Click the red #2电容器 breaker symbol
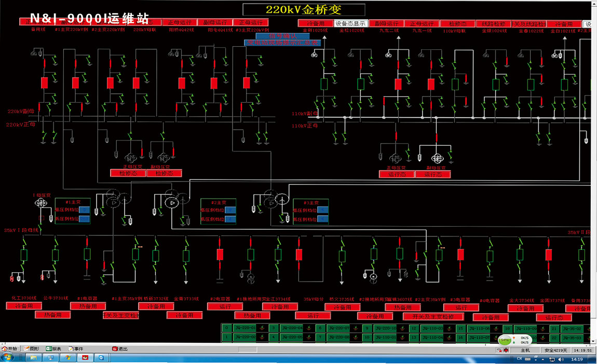 pyautogui.click(x=220, y=254)
